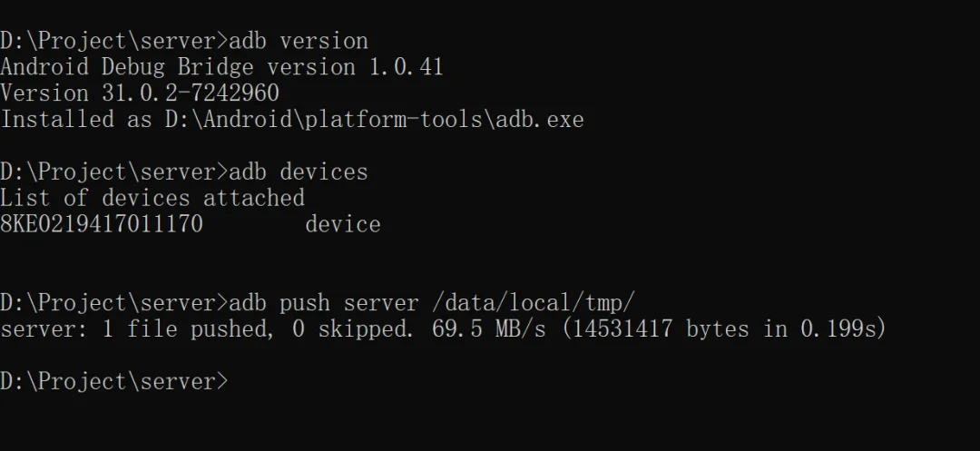Click the 'Version 31.0.2-7242960' output line
The image size is (980, 451).
coord(140,93)
